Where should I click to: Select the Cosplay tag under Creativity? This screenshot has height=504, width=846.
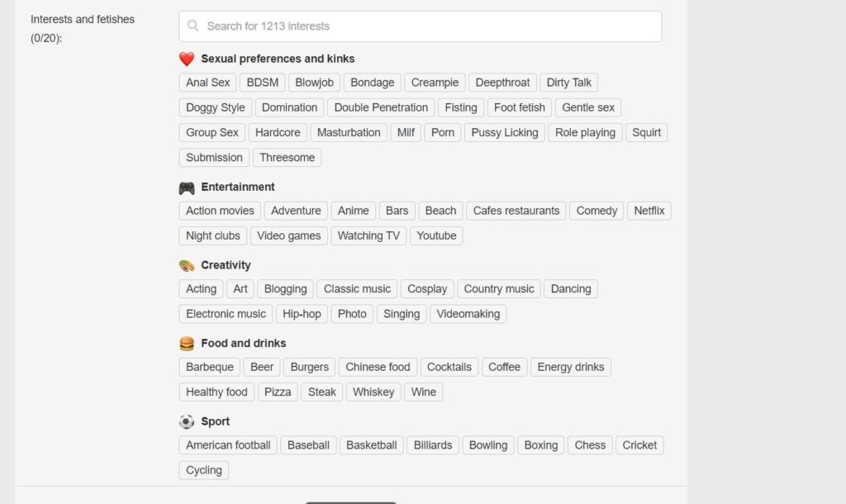(426, 288)
